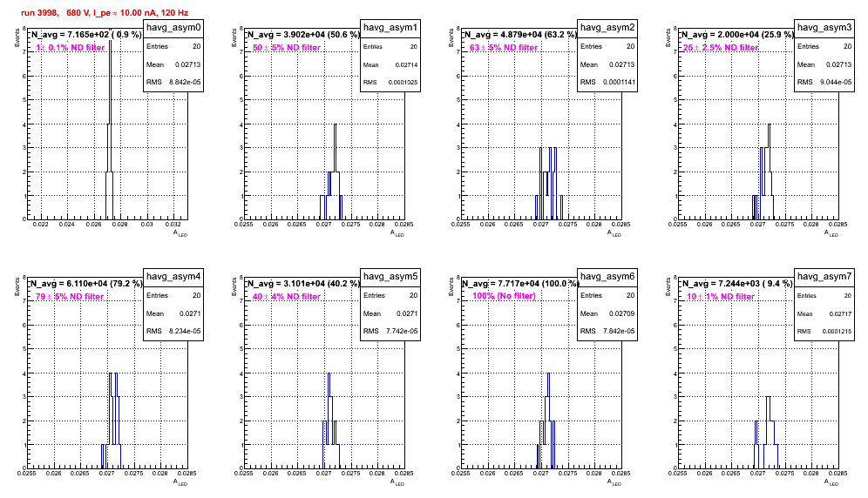Click the 10± 1% ND filter label
Viewport: 868px width, 498px height.
click(x=721, y=297)
